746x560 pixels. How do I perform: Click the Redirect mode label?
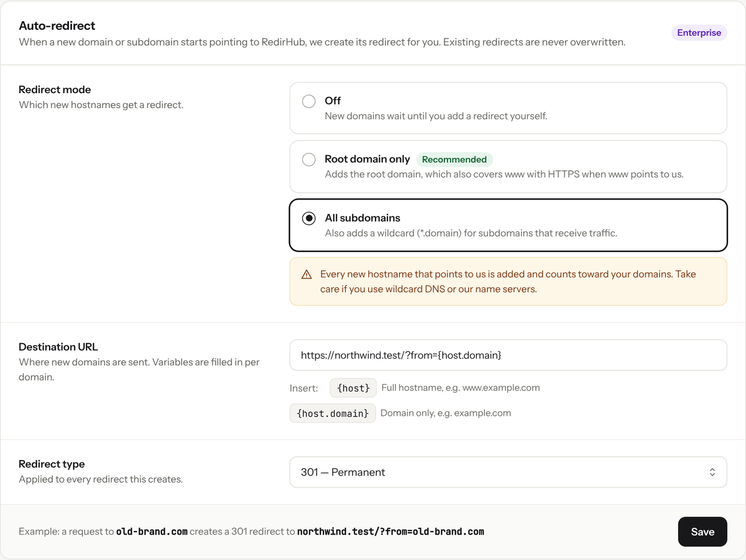[x=55, y=90]
